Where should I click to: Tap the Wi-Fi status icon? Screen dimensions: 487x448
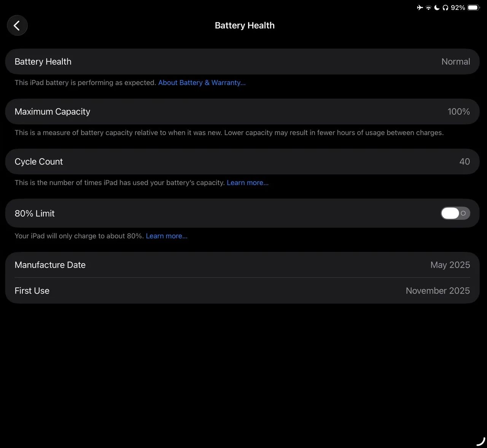[x=428, y=8]
